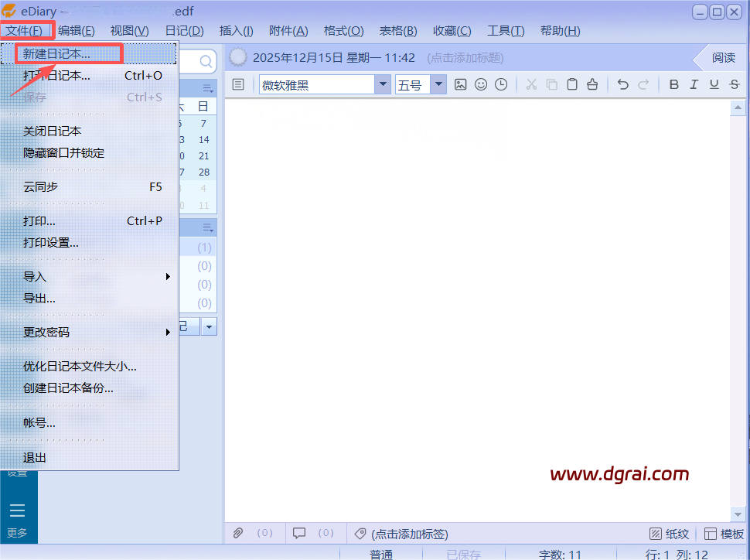This screenshot has height=560, width=750.
Task: Click the paste clipboard icon
Action: pos(572,85)
